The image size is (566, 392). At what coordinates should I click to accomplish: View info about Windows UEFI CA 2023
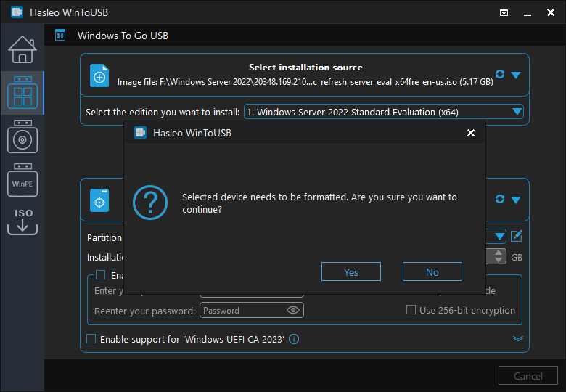(x=294, y=339)
